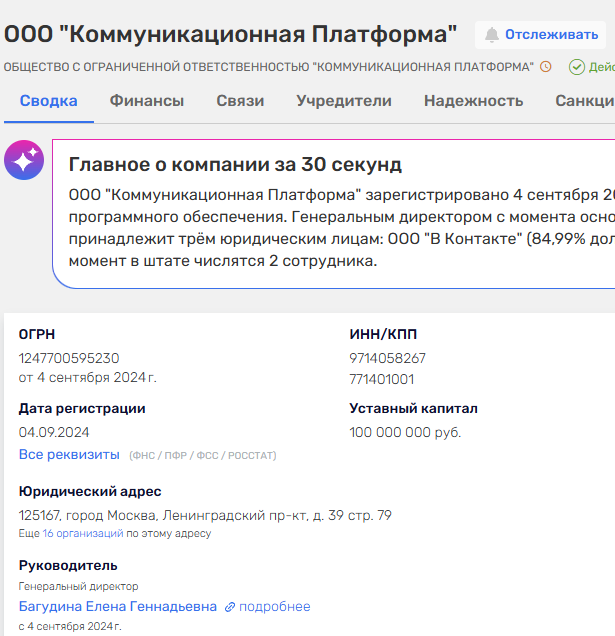Click the ИНН value 9714058267

(x=387, y=358)
